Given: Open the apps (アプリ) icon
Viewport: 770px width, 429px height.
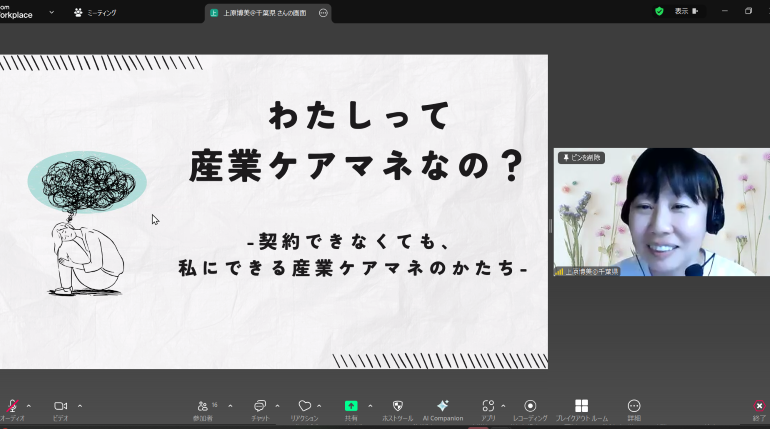Looking at the screenshot, I should click(x=488, y=406).
